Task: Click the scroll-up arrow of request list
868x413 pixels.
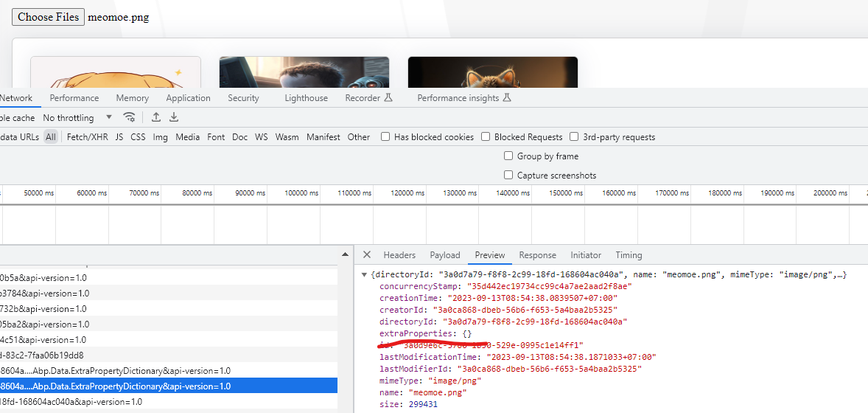Action: (344, 254)
